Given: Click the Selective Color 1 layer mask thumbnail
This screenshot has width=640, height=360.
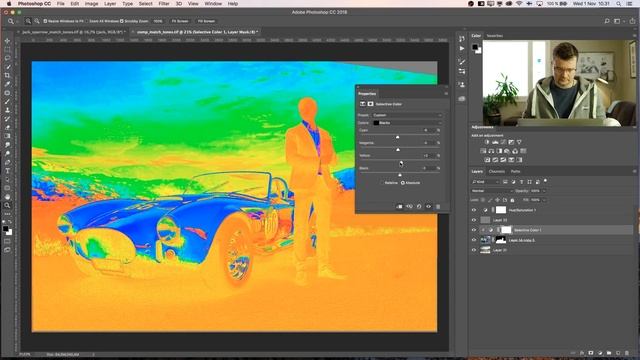Looking at the screenshot, I should click(x=506, y=230).
